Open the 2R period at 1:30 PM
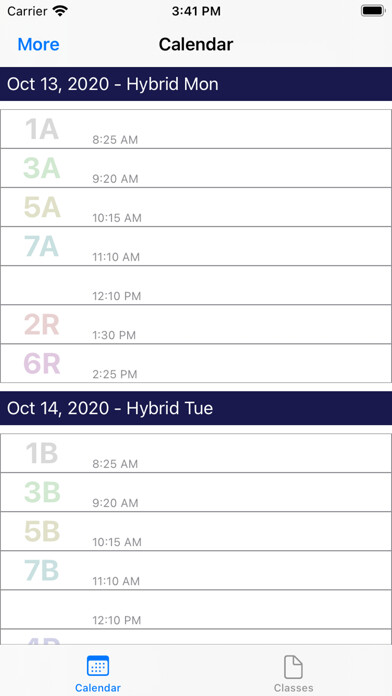 click(196, 324)
